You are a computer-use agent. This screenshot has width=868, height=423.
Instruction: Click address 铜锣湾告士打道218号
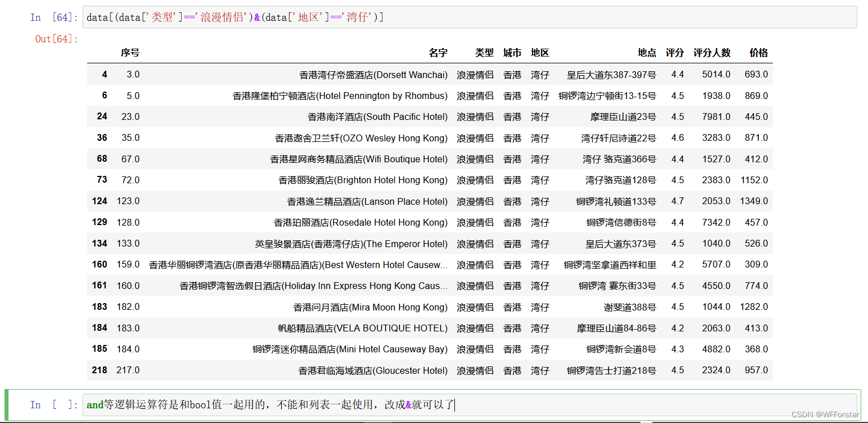point(612,370)
